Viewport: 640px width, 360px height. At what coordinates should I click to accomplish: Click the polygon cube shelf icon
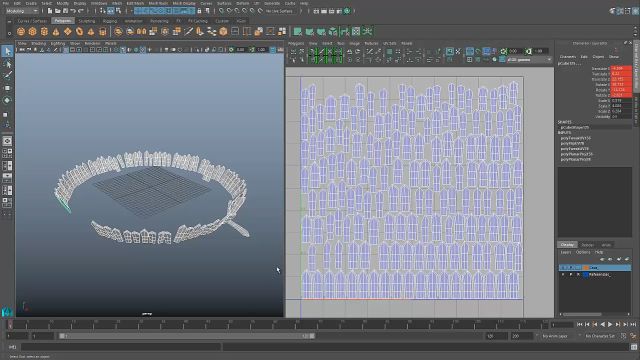click(x=33, y=31)
